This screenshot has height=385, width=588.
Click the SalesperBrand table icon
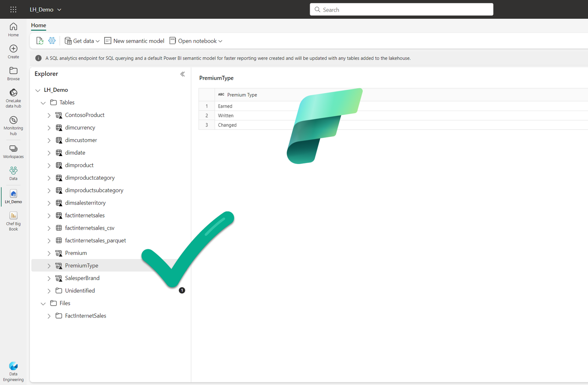coord(59,278)
